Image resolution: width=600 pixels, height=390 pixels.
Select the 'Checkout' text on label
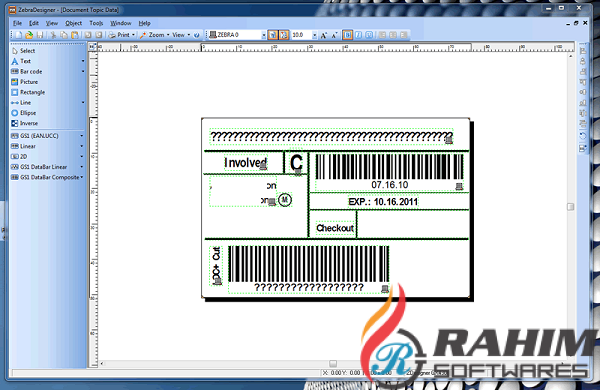tap(335, 228)
